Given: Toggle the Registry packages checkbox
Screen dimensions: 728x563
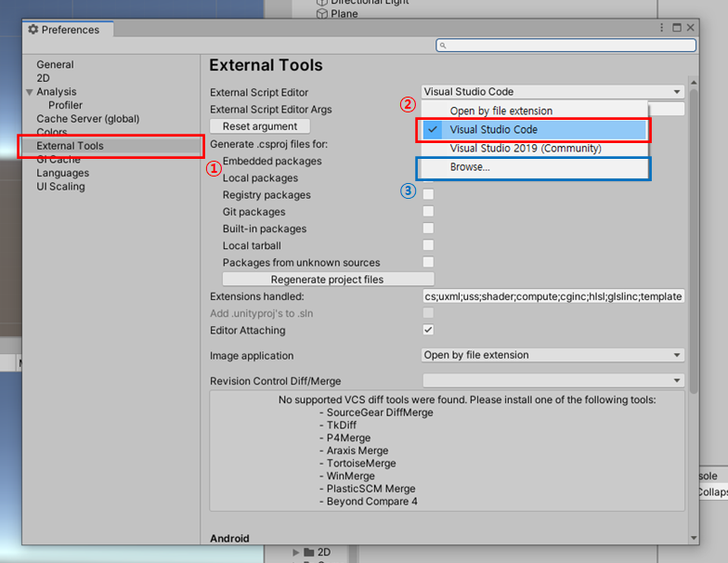Looking at the screenshot, I should coord(428,194).
